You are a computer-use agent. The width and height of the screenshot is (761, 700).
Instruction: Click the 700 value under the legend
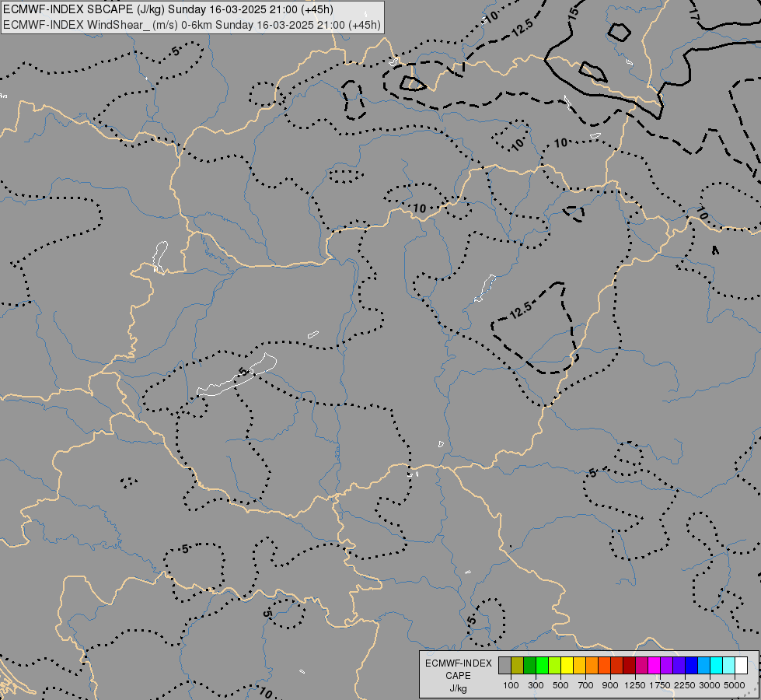(x=586, y=685)
